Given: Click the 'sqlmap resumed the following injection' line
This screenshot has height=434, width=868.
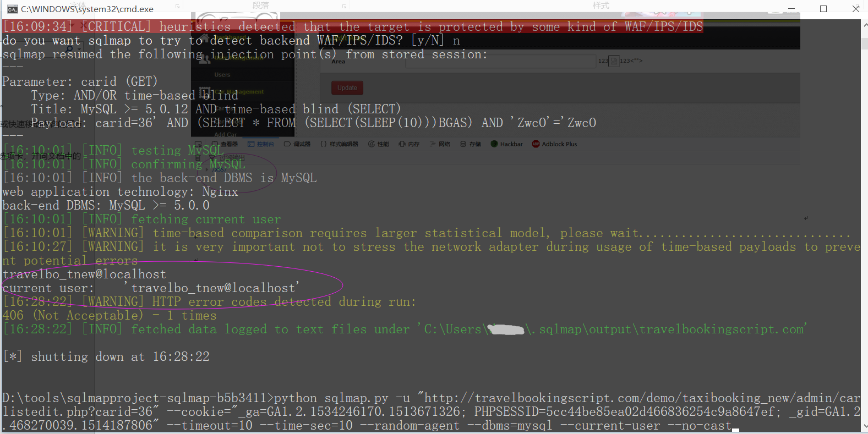Looking at the screenshot, I should coord(245,54).
